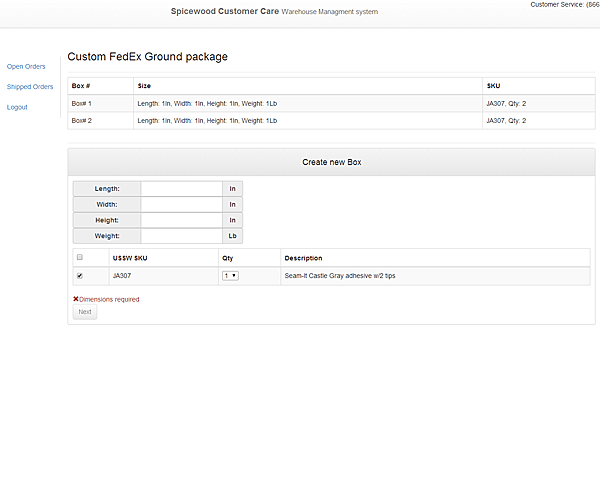Click the Customer Service phone text
Image resolution: width=600 pixels, height=490 pixels.
pos(565,5)
